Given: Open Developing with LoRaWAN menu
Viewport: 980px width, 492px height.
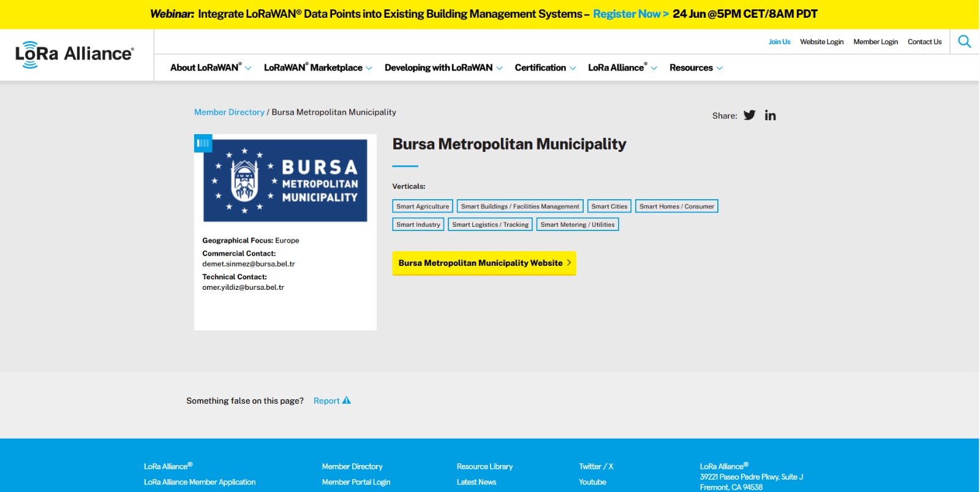Looking at the screenshot, I should pos(443,68).
